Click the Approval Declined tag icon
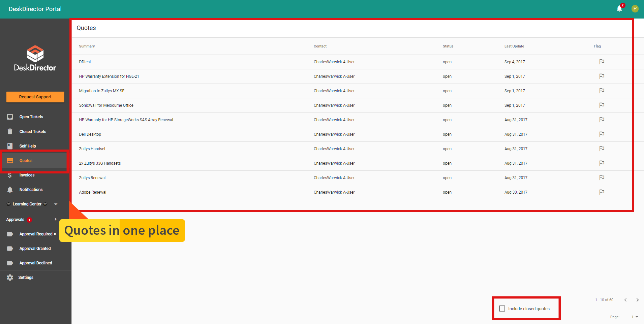Viewport: 644px width, 324px height. click(x=10, y=263)
